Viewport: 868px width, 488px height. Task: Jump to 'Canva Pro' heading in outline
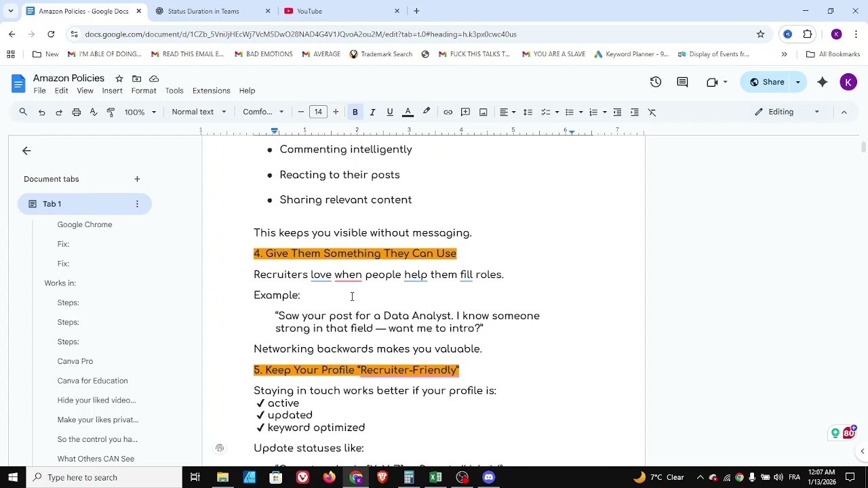click(75, 361)
